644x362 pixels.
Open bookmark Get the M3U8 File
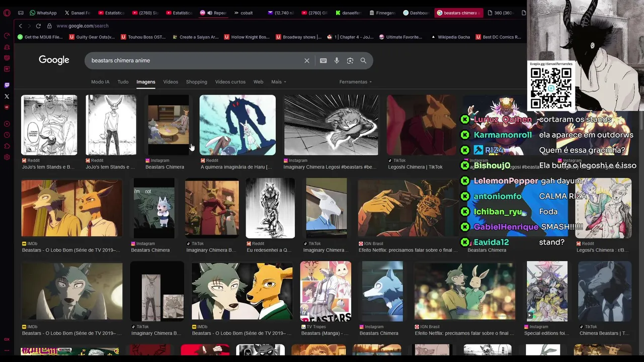coord(40,37)
